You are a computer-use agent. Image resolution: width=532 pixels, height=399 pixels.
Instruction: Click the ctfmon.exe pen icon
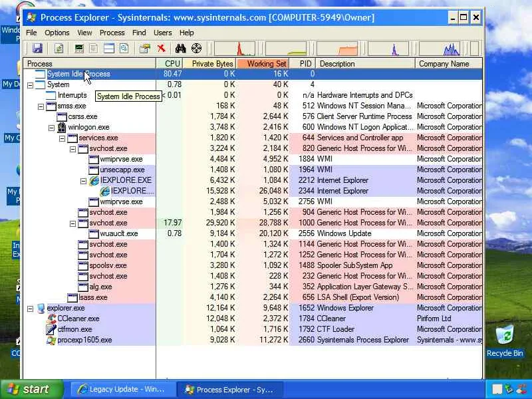pos(51,329)
